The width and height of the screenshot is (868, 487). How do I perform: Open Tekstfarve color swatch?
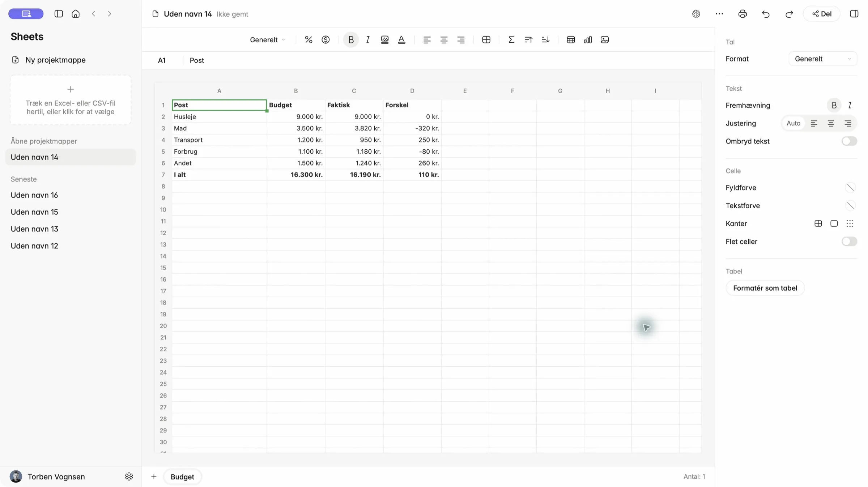click(850, 206)
